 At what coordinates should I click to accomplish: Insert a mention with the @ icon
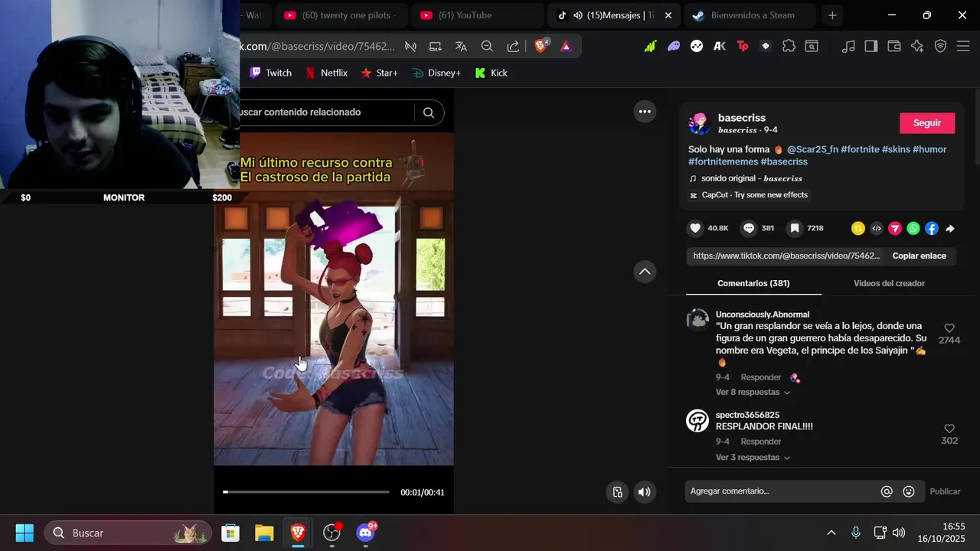click(887, 491)
